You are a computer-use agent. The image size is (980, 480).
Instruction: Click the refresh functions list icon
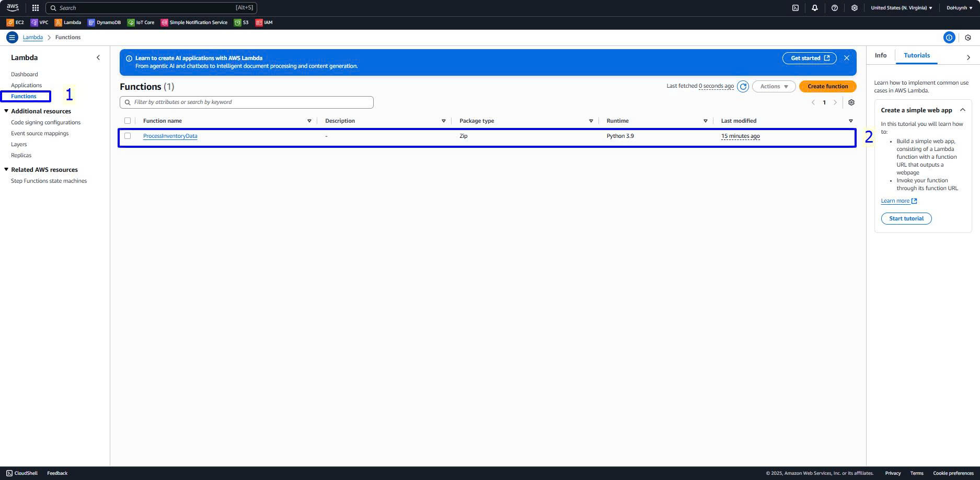[743, 87]
